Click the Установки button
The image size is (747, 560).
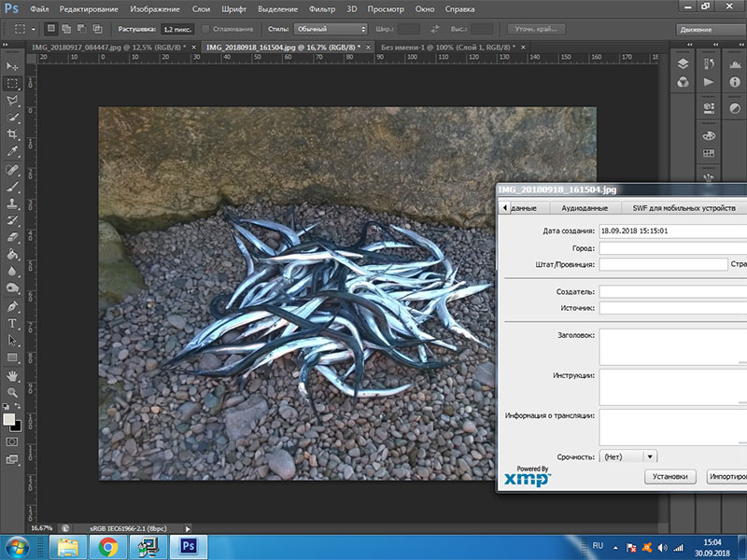point(670,476)
